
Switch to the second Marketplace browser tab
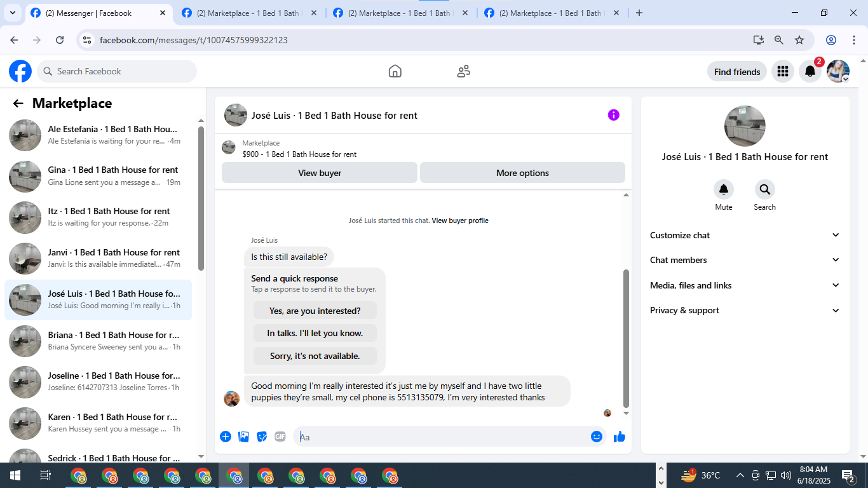250,13
